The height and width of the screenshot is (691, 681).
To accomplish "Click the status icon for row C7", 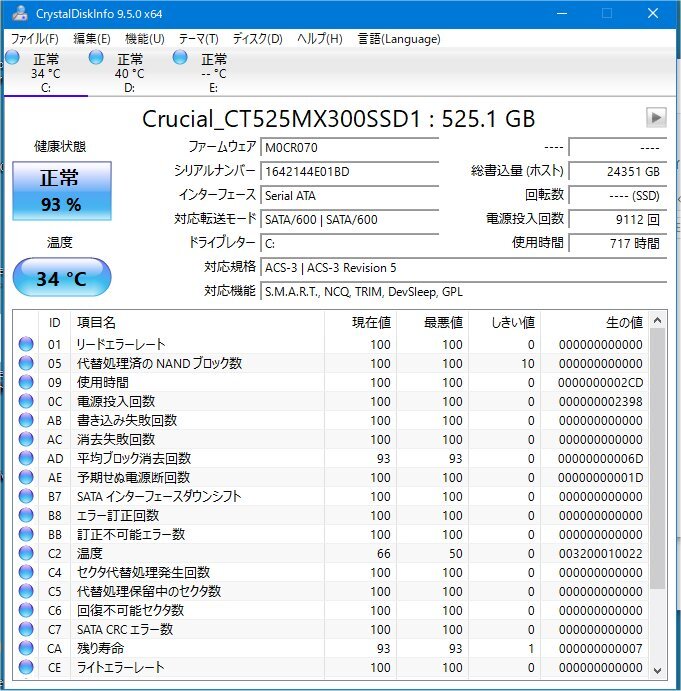I will point(26,629).
